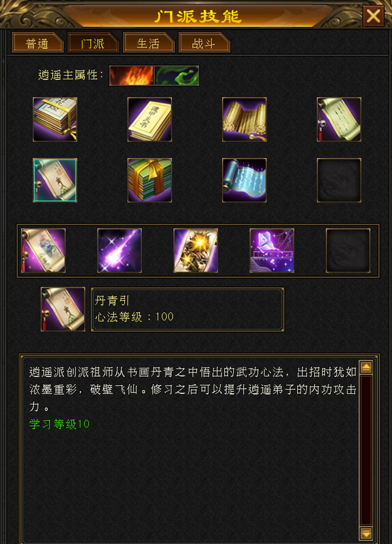Click the description scrollbar down arrow
The width and height of the screenshot is (392, 544).
coord(367,534)
